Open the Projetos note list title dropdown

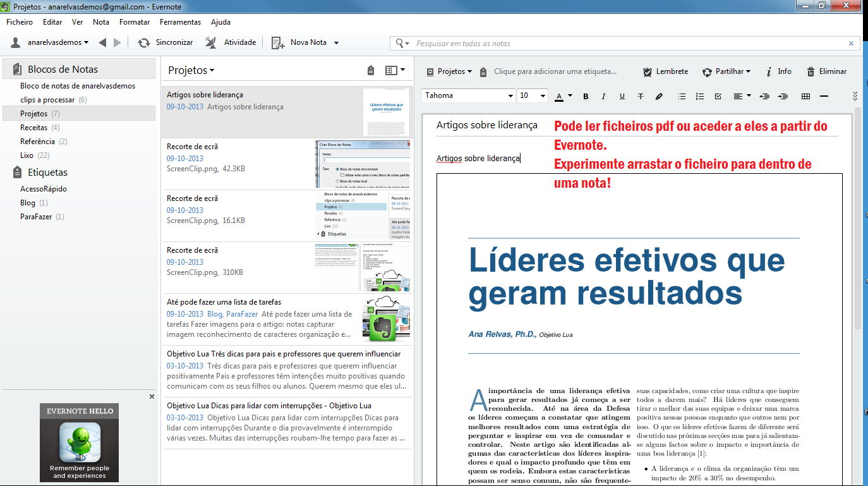[191, 70]
